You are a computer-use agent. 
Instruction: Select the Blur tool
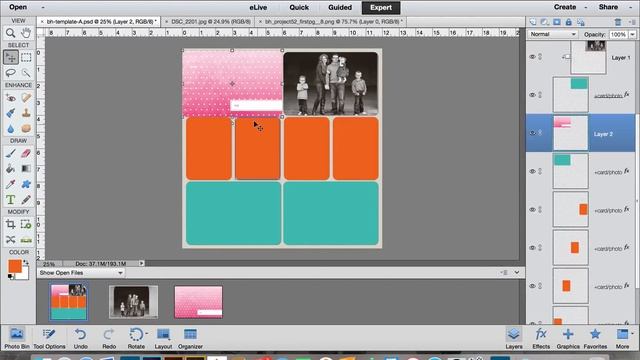(x=11, y=129)
